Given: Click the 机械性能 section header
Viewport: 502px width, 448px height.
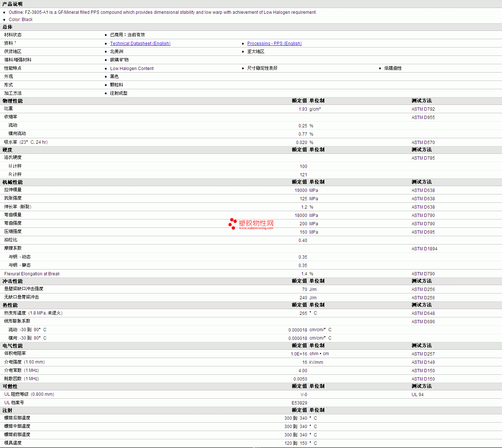Looking at the screenshot, I should coord(12,182).
